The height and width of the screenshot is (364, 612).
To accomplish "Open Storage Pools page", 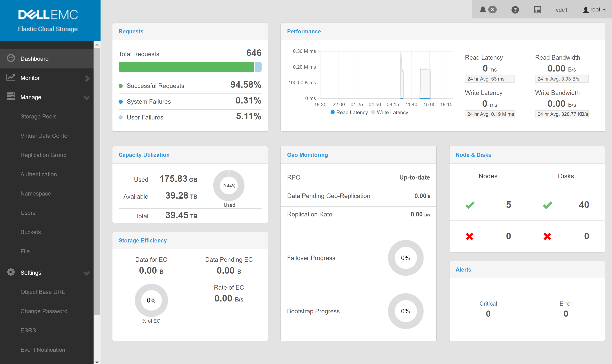I will pos(39,116).
